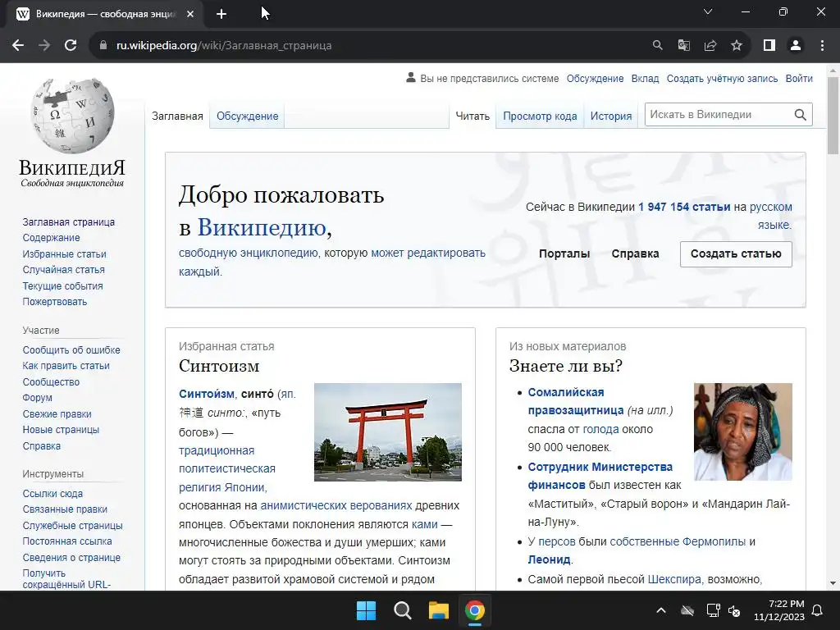Viewport: 840px width, 630px height.
Task: Bookmark this page with the star icon
Action: coord(737,46)
